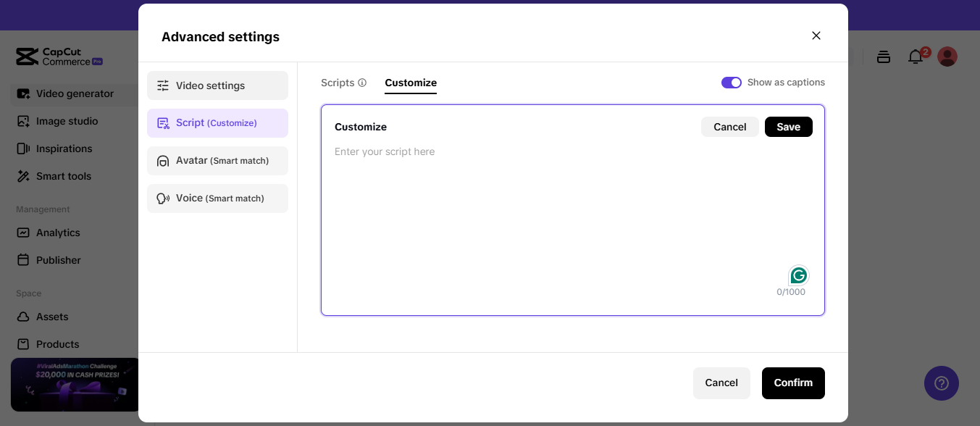Click the ViralAdsMarathon Challenge banner
Image resolution: width=980 pixels, height=426 pixels.
75,385
